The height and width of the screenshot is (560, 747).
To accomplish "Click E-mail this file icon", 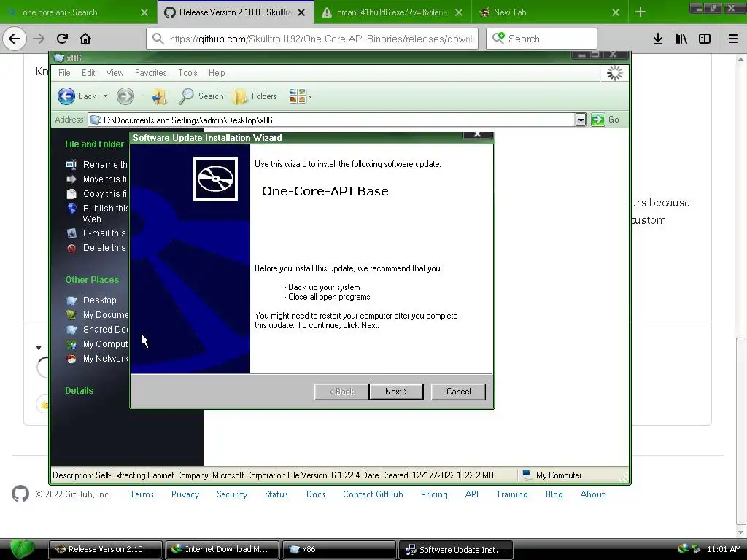I will [71, 233].
